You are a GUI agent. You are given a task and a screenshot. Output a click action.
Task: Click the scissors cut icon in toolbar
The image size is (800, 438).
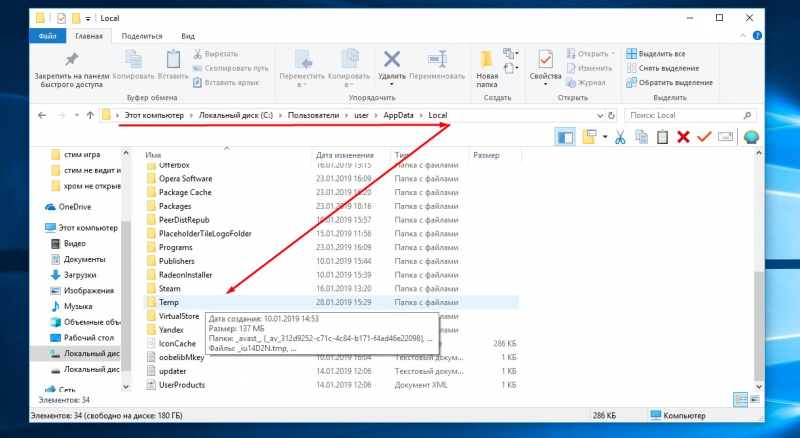620,137
